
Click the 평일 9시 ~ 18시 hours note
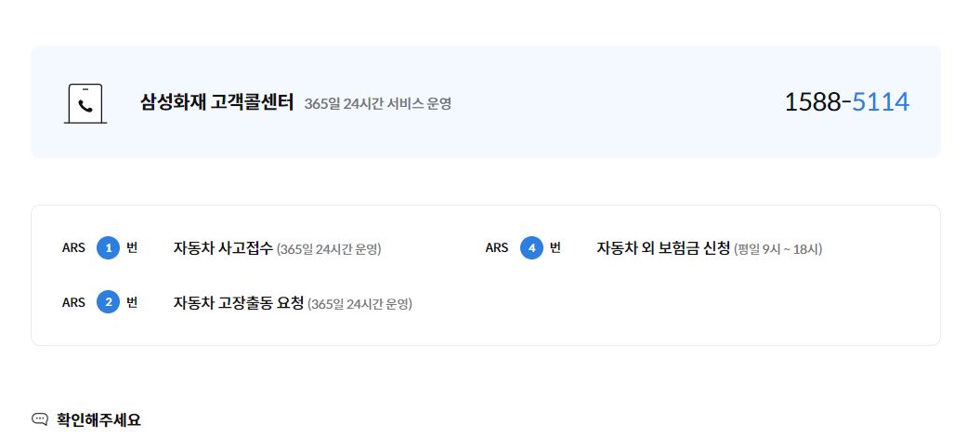(x=778, y=249)
